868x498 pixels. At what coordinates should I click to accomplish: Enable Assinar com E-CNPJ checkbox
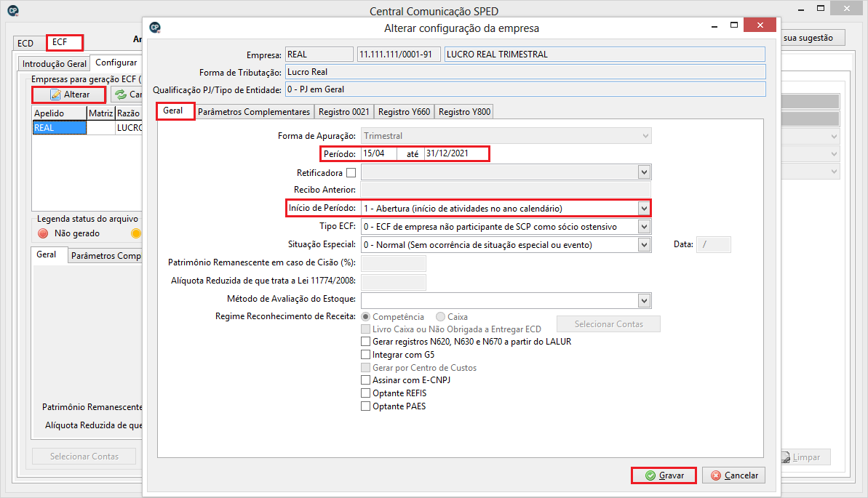point(365,380)
